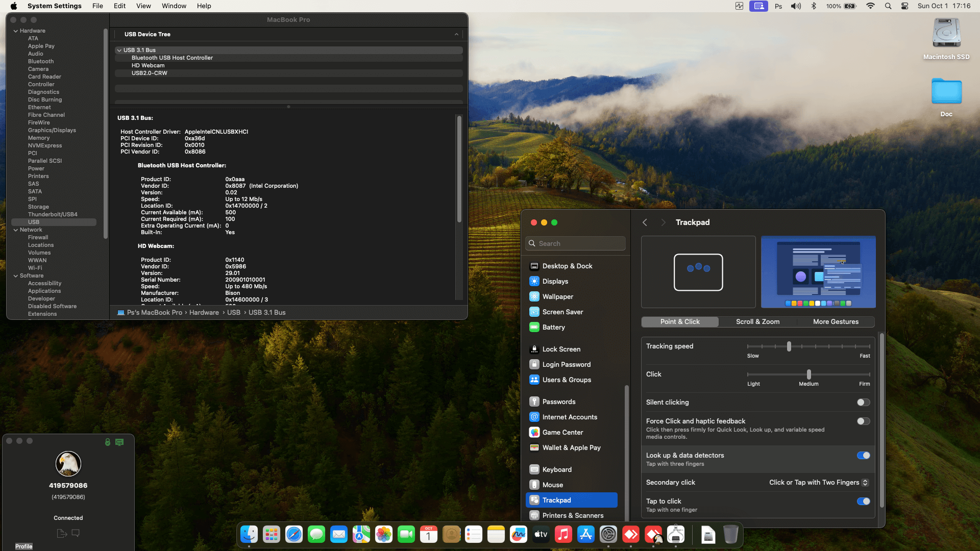Collapse the Network section in sidebar
Screen dimensions: 980x551
click(x=16, y=230)
